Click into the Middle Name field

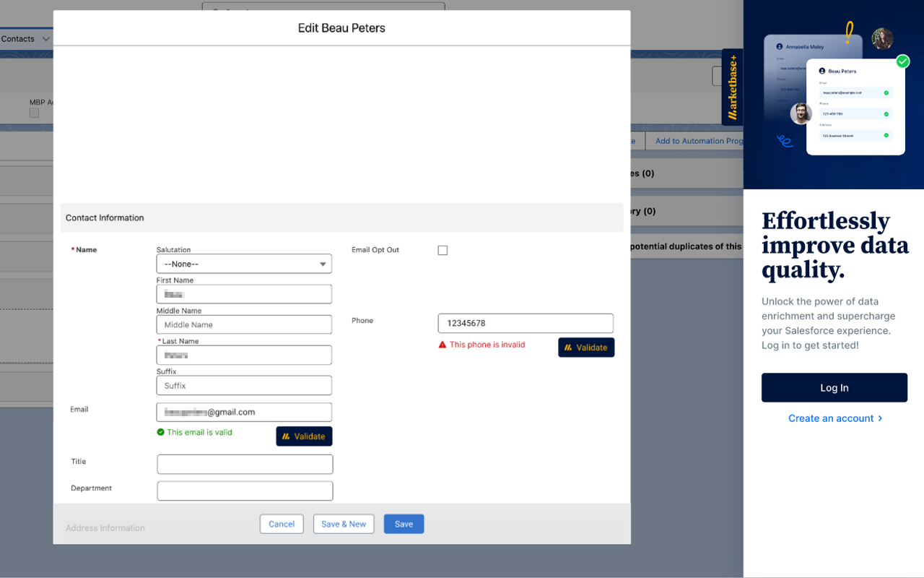(x=244, y=324)
